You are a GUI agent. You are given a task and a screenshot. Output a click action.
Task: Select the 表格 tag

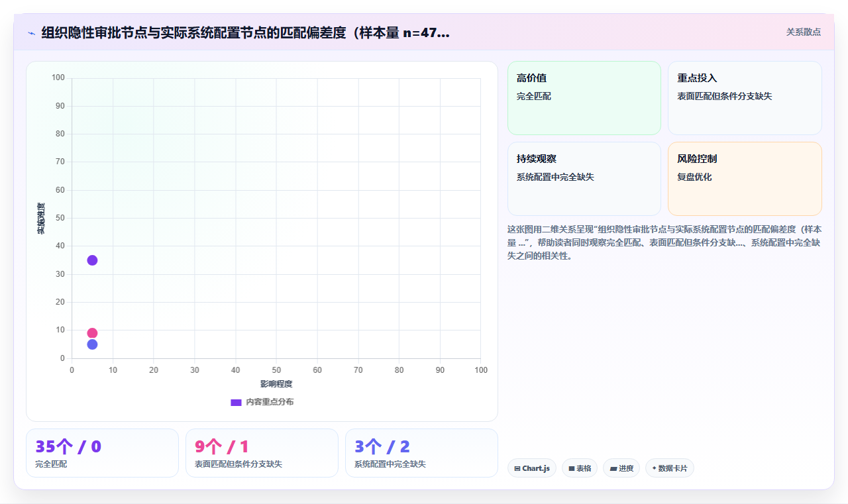pyautogui.click(x=580, y=468)
